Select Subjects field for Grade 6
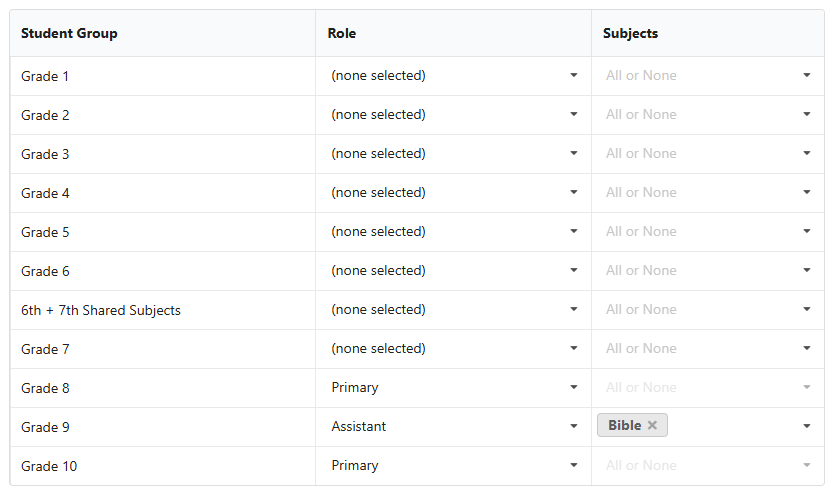830x501 pixels. [x=708, y=271]
